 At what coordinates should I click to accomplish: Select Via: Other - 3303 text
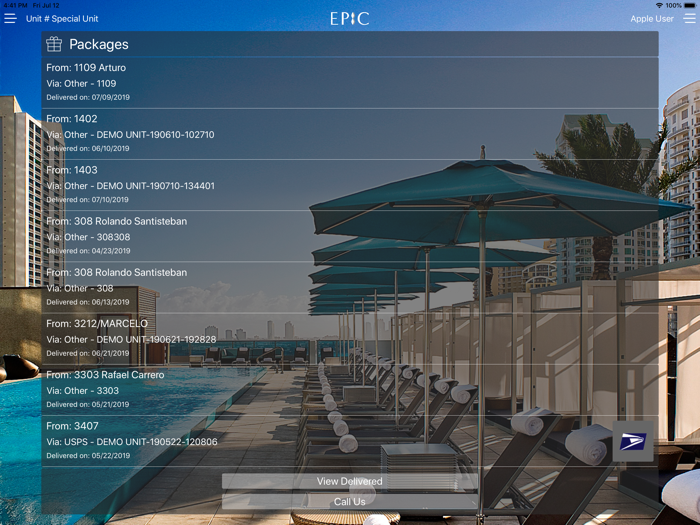pyautogui.click(x=83, y=391)
